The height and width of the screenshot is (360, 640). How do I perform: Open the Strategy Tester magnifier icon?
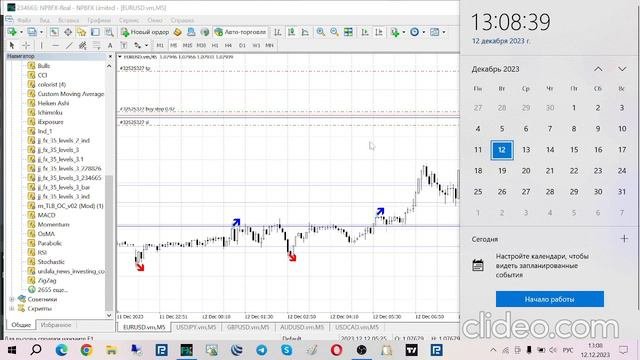[109, 32]
